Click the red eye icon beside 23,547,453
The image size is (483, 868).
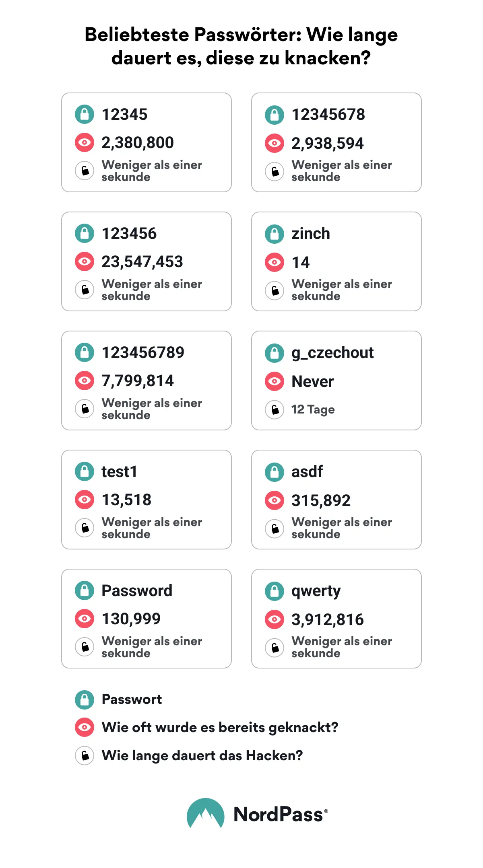pyautogui.click(x=85, y=261)
